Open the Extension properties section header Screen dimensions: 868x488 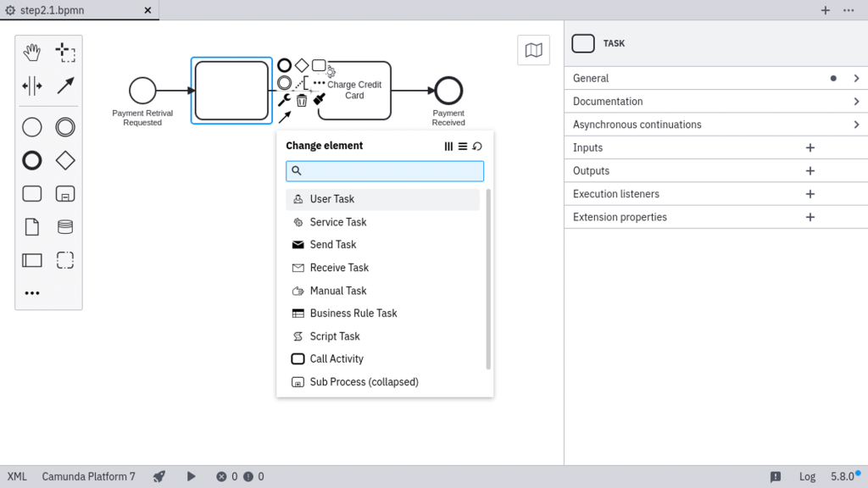click(x=715, y=218)
